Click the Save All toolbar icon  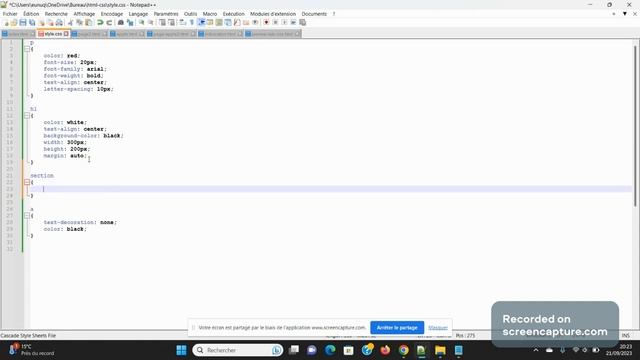point(32,22)
